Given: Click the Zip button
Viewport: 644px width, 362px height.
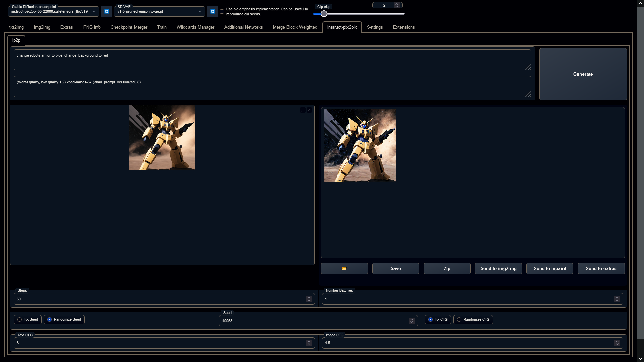Looking at the screenshot, I should tap(447, 268).
